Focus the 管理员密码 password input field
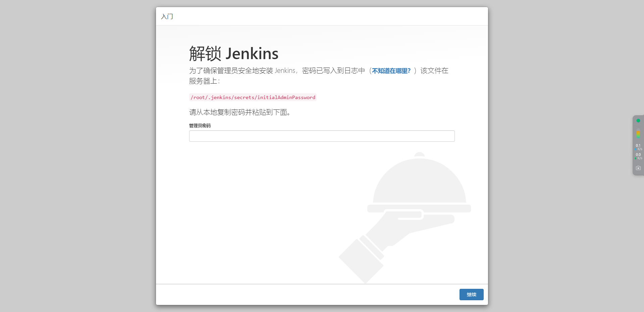 (x=322, y=136)
